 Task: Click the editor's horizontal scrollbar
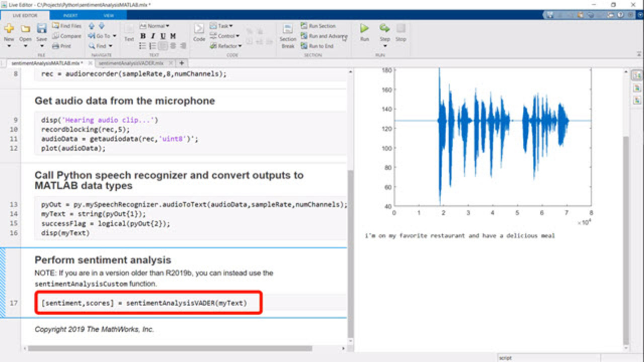(x=171, y=348)
